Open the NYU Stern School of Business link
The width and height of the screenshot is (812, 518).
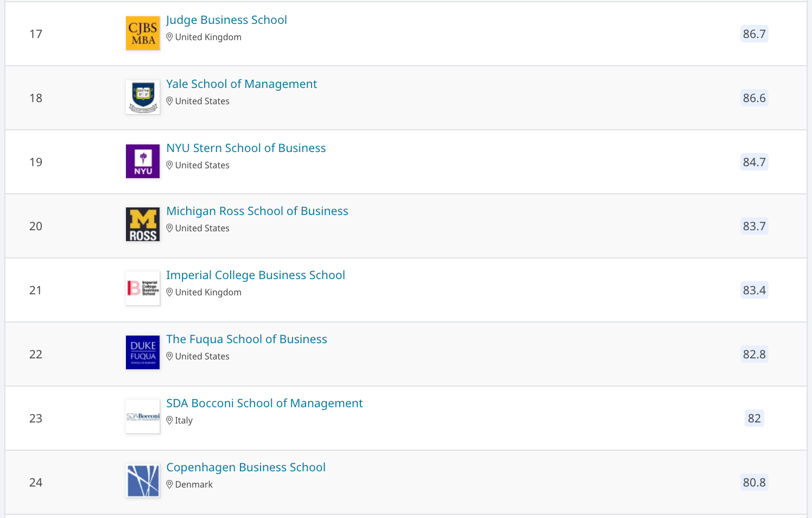pyautogui.click(x=246, y=148)
